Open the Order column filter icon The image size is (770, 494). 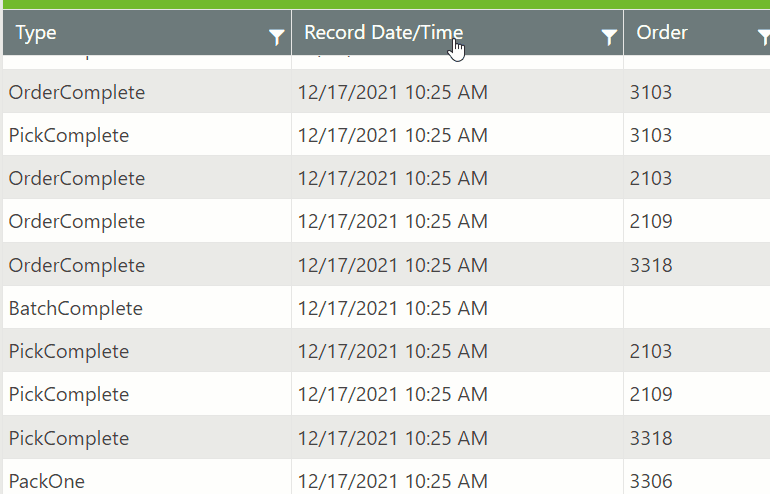point(763,38)
